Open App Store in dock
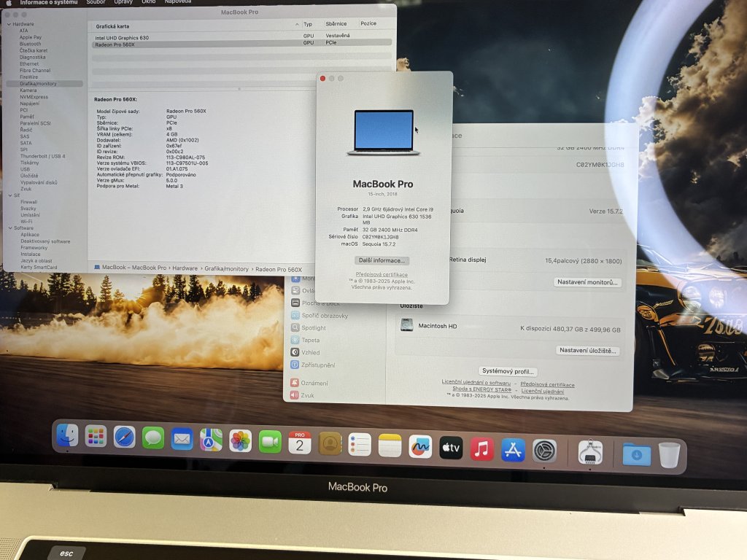The image size is (747, 560). pos(513,449)
